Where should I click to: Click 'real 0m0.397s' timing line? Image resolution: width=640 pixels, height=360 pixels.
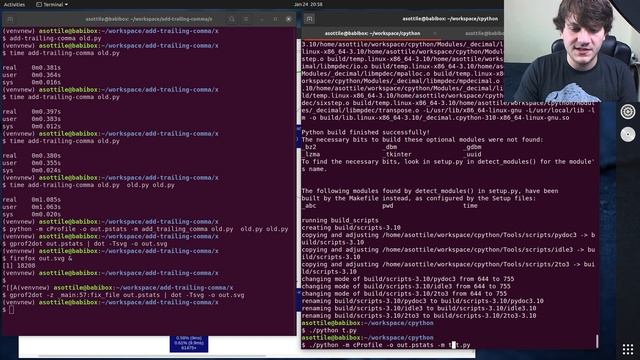tap(31, 111)
